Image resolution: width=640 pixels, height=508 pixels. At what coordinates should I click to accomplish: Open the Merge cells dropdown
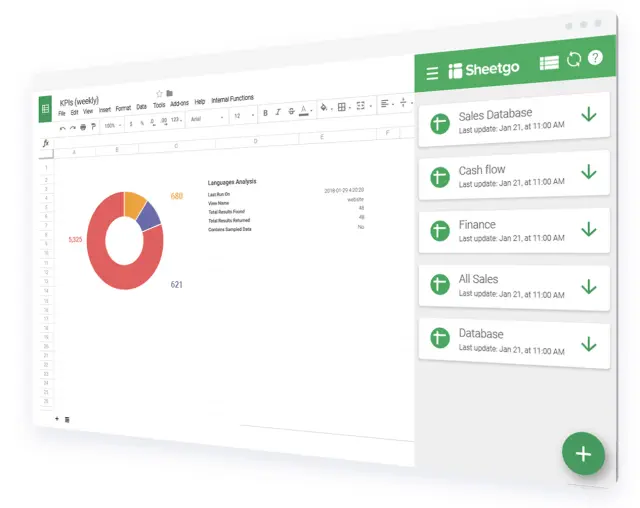pos(363,106)
